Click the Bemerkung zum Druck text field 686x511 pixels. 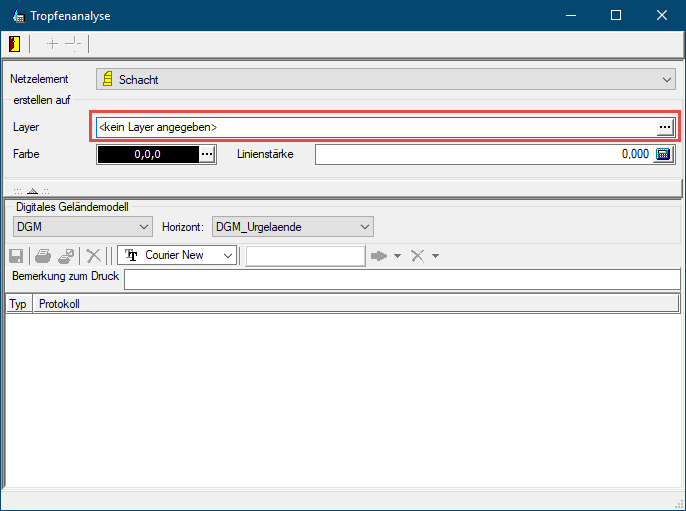click(401, 279)
